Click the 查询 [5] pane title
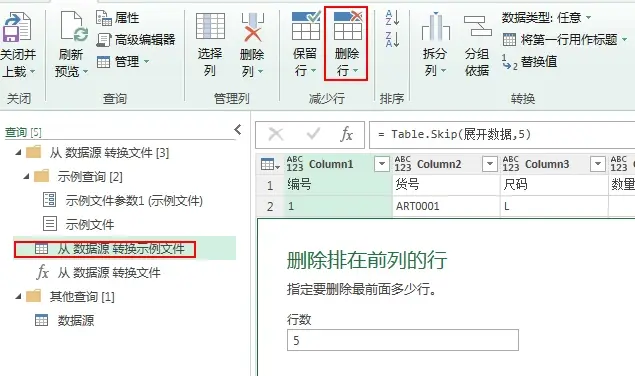Viewport: 635px width, 376px height. (23, 132)
